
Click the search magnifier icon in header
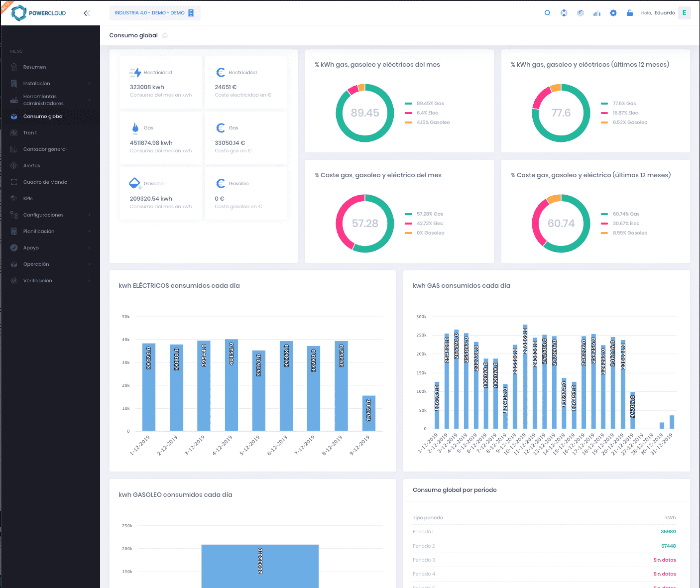point(547,13)
